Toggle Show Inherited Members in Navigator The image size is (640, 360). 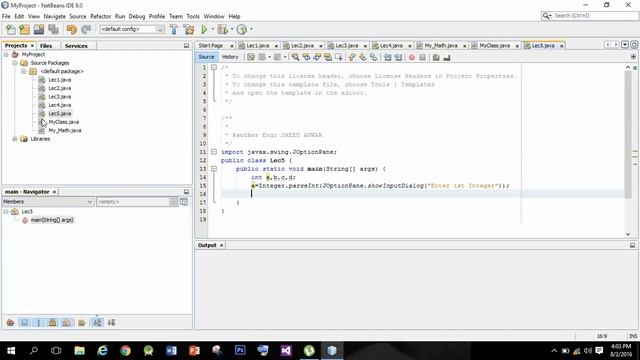(10, 323)
